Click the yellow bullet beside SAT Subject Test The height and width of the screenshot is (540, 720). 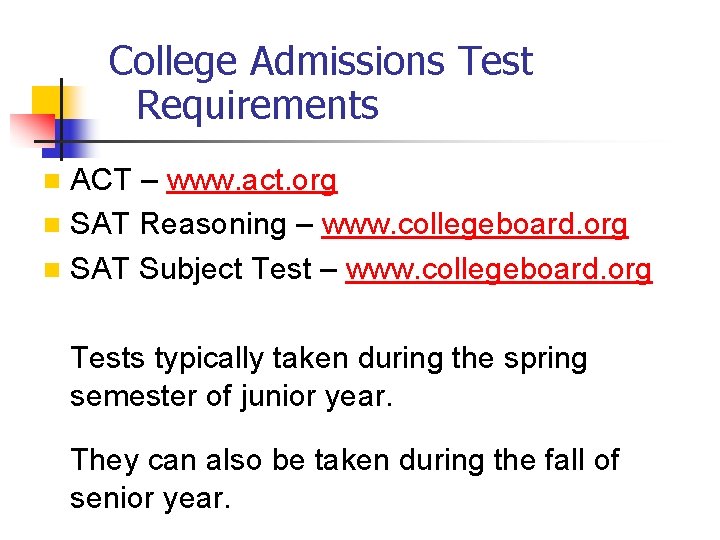52,270
